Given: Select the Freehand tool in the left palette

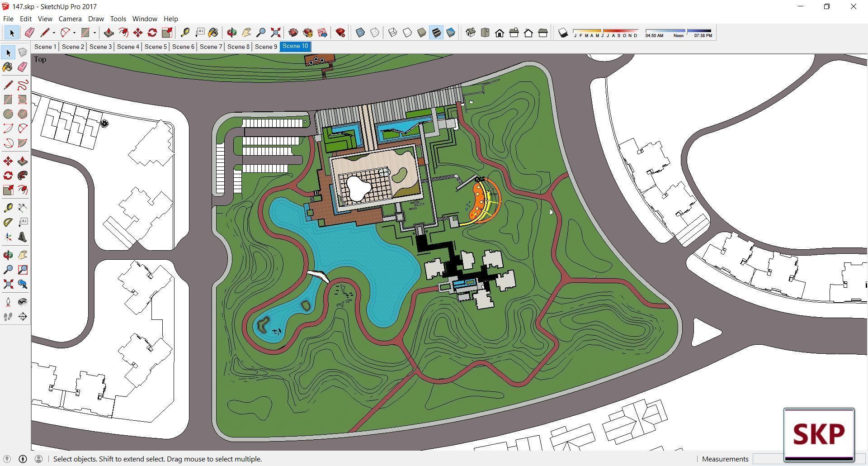Looking at the screenshot, I should 23,85.
